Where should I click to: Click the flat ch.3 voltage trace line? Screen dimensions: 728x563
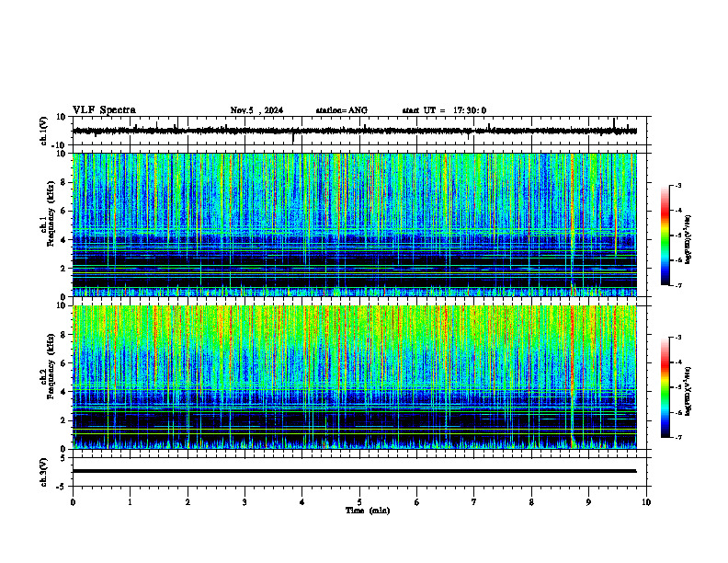coord(355,471)
